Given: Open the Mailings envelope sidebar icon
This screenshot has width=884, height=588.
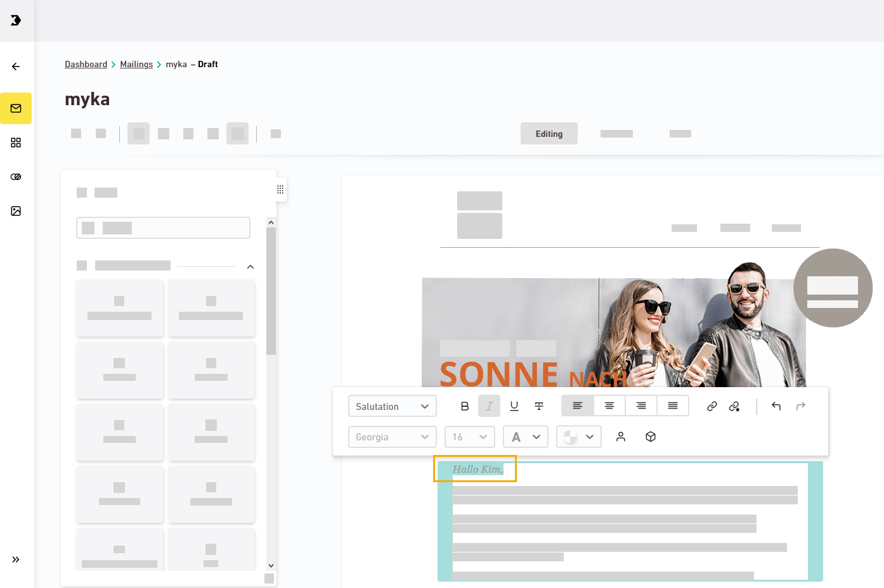Looking at the screenshot, I should [16, 108].
